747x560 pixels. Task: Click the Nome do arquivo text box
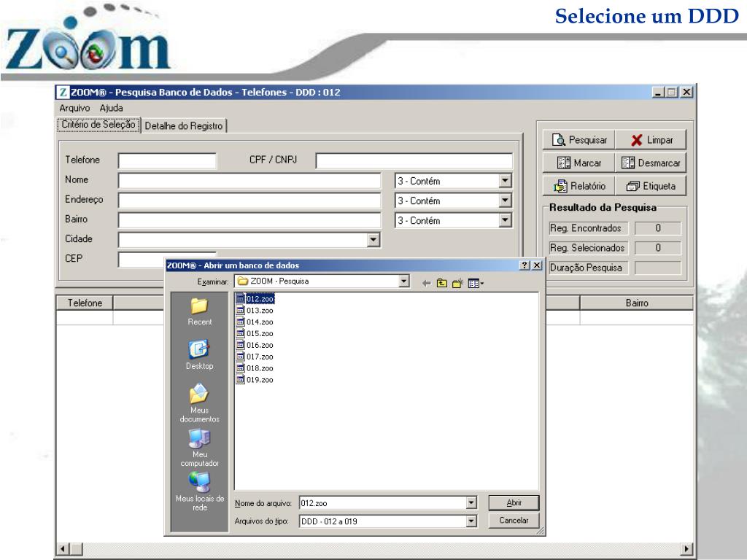point(383,503)
